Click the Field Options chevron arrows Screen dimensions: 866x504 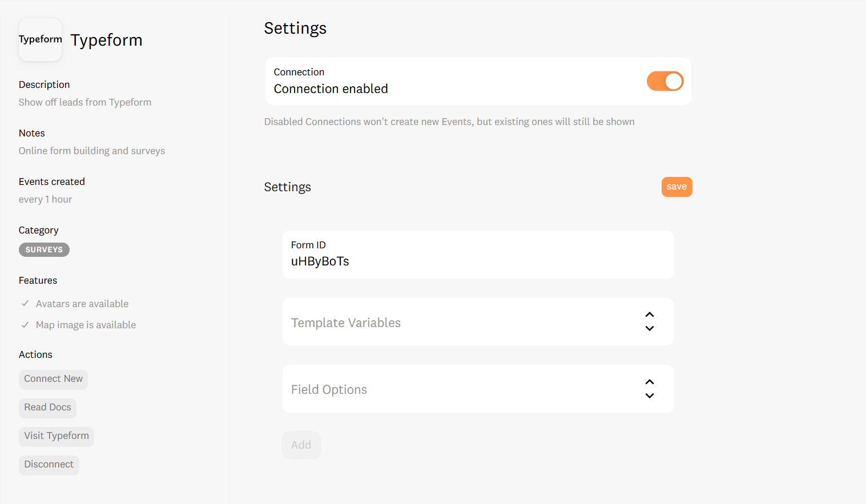click(x=649, y=389)
